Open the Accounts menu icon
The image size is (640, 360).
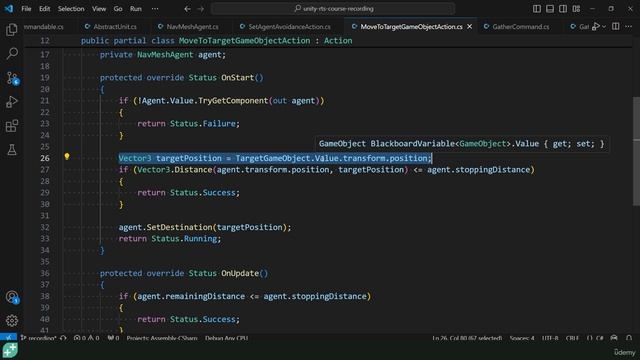tap(12, 297)
